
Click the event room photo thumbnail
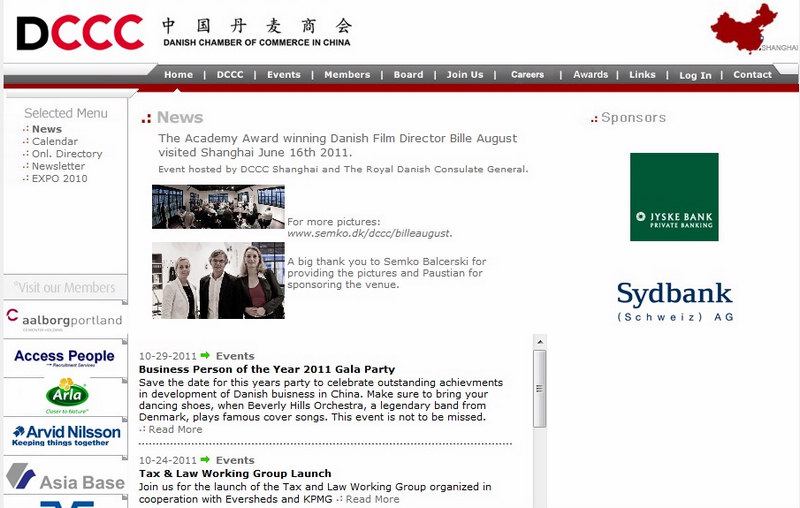point(218,207)
